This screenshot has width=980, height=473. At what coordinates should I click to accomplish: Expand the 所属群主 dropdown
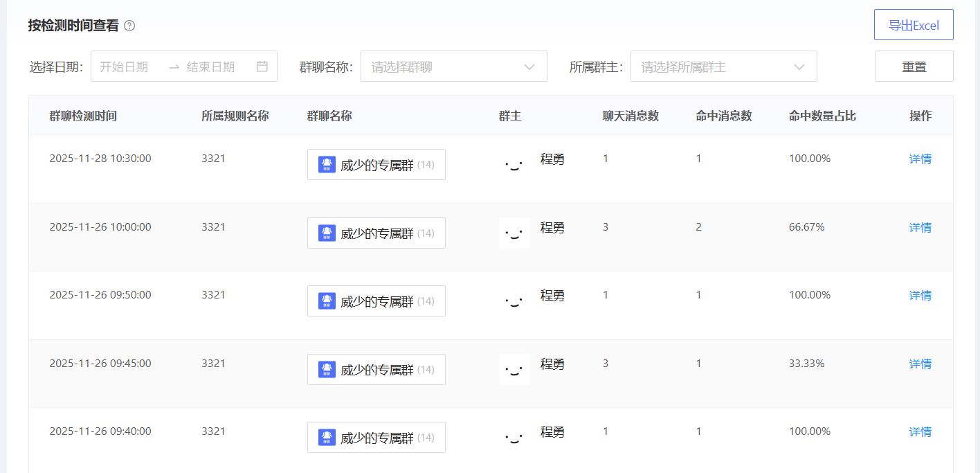point(723,66)
